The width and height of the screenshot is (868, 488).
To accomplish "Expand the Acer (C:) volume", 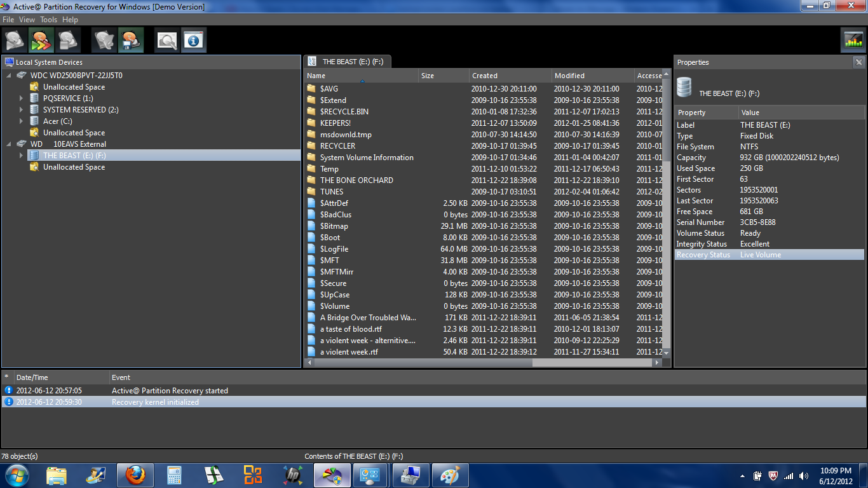I will 21,121.
